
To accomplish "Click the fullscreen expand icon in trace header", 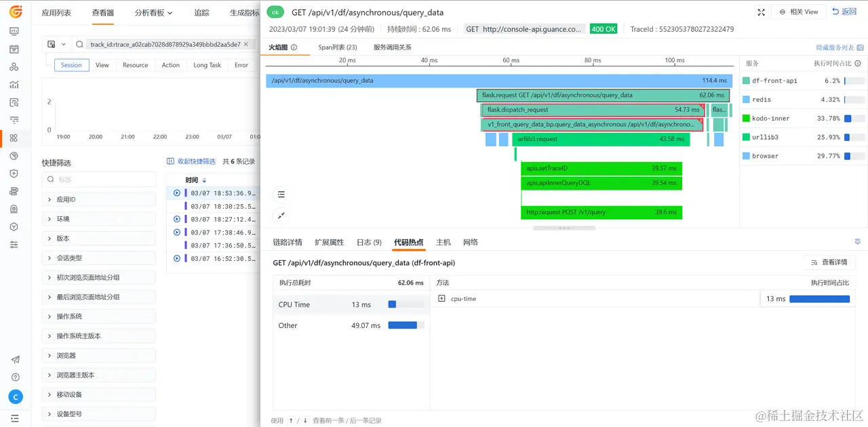I will click(761, 12).
